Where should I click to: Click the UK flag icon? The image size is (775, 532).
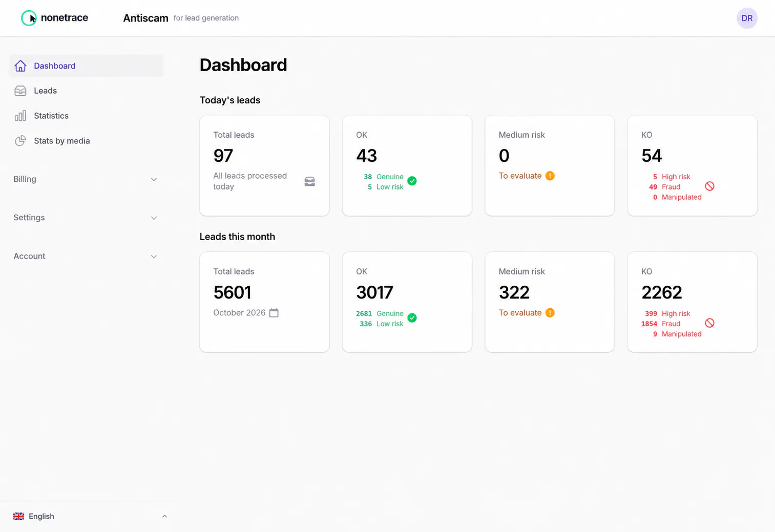[18, 516]
